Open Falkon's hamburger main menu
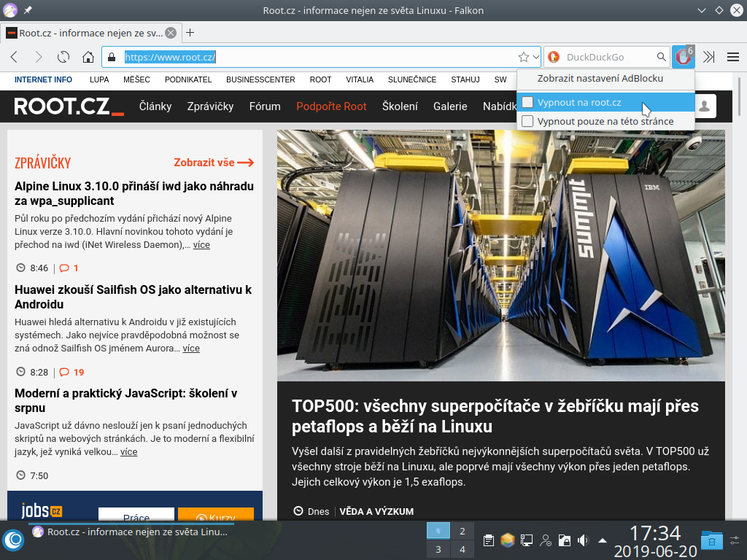This screenshot has width=747, height=560. click(x=732, y=56)
